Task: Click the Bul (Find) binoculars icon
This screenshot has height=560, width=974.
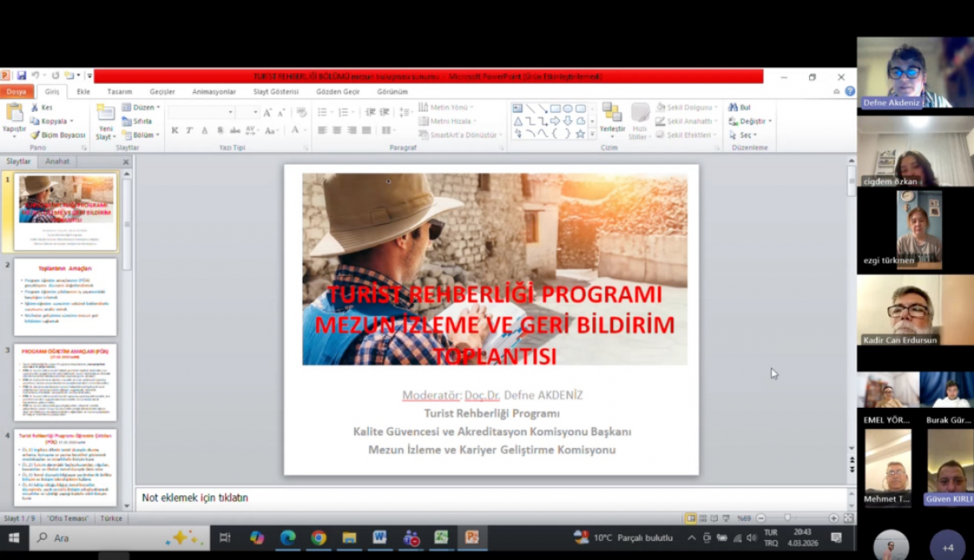Action: [733, 107]
